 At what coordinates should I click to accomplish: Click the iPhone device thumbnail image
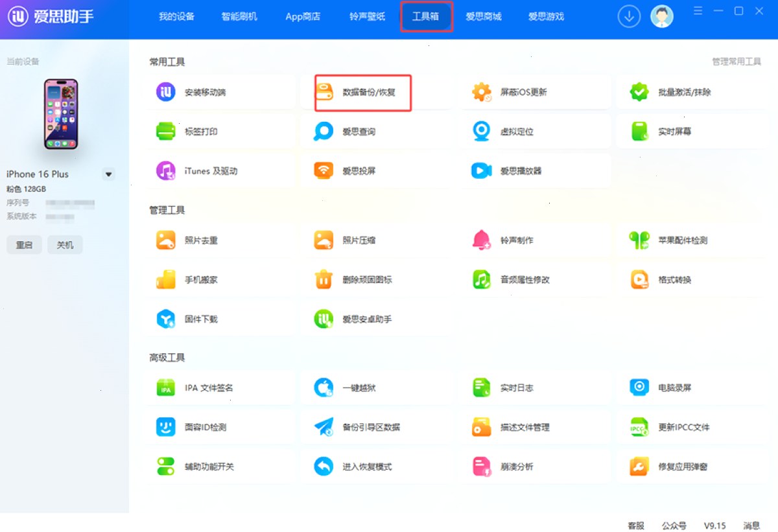click(61, 114)
